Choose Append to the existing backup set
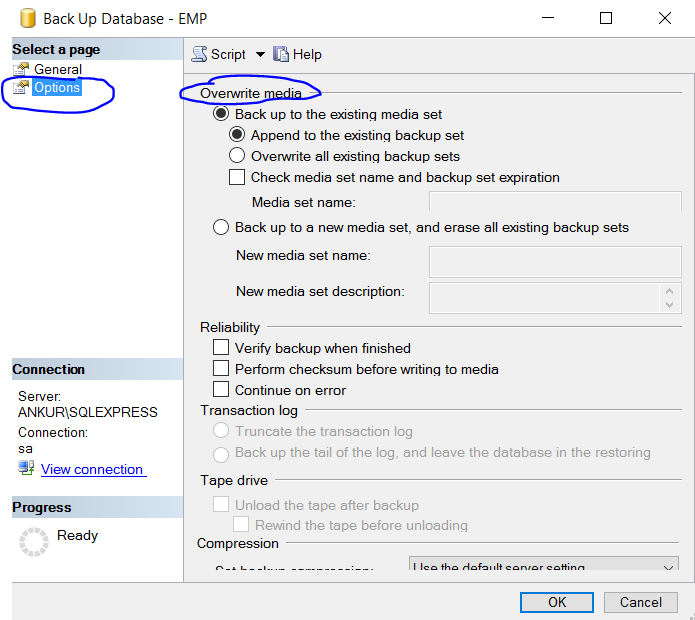Viewport: 695px width, 620px height. (x=237, y=135)
